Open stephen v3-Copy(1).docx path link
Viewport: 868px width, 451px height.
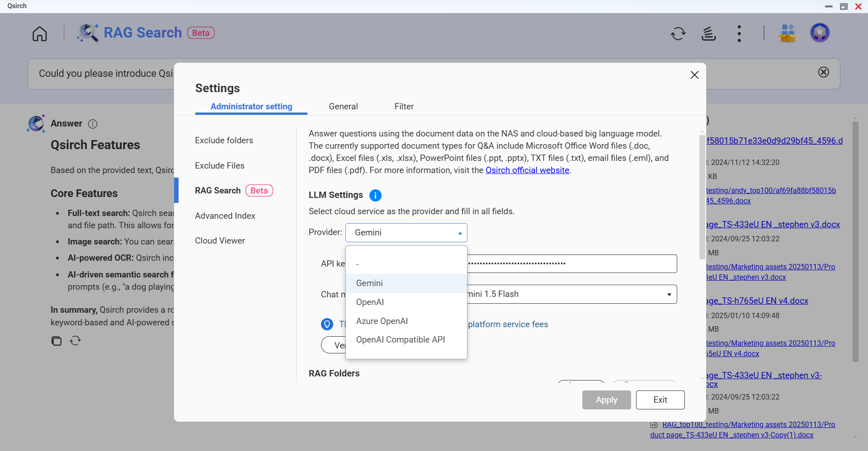pos(742,430)
